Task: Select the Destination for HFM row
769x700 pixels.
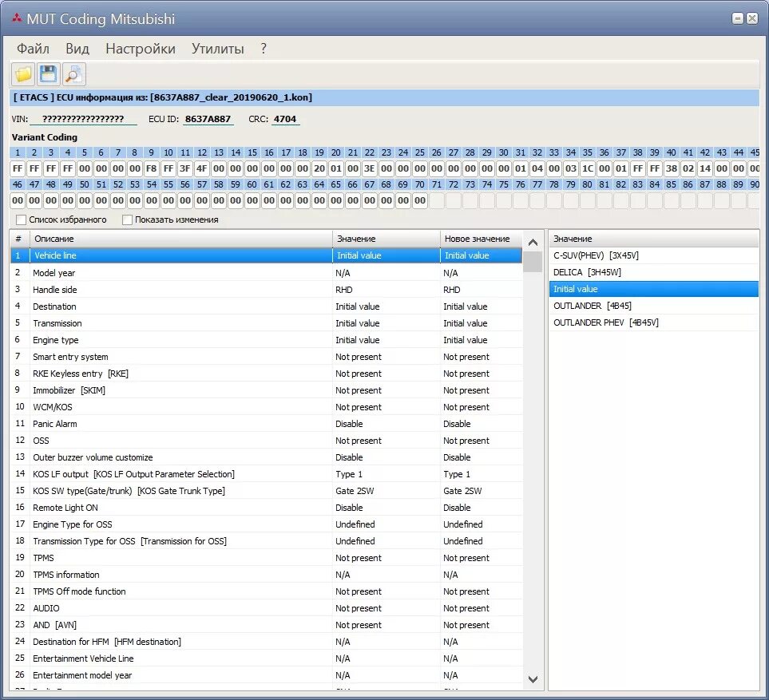Action: (266, 641)
